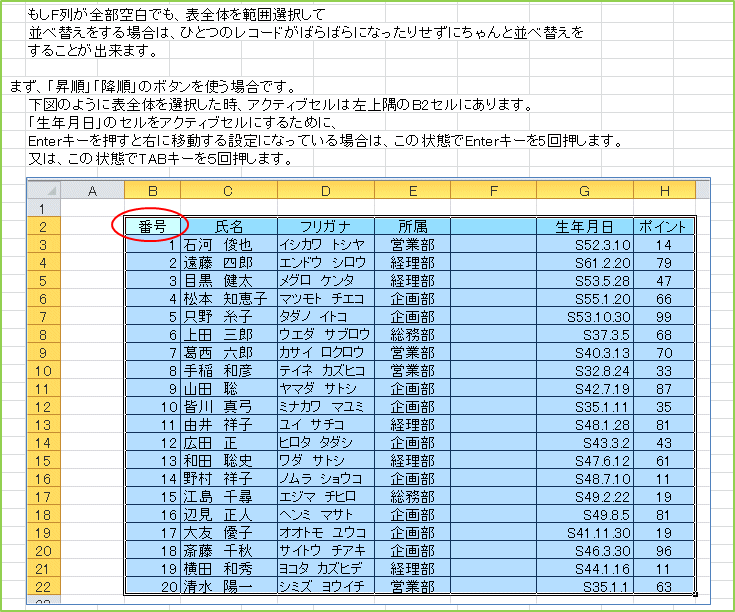
Task: Select column A header
Action: click(x=92, y=190)
